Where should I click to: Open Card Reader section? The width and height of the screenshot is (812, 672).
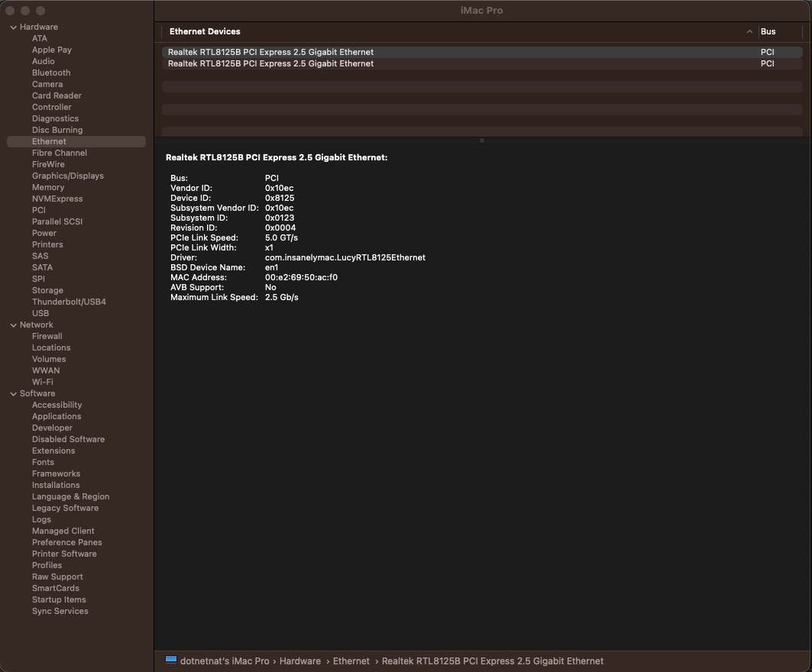pyautogui.click(x=57, y=95)
